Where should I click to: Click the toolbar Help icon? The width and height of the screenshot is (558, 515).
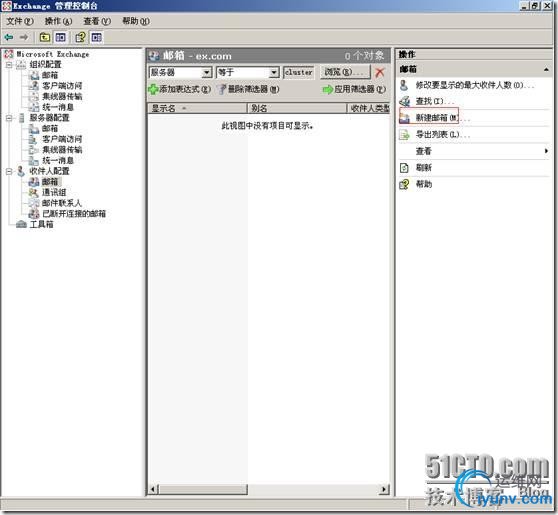coord(80,37)
